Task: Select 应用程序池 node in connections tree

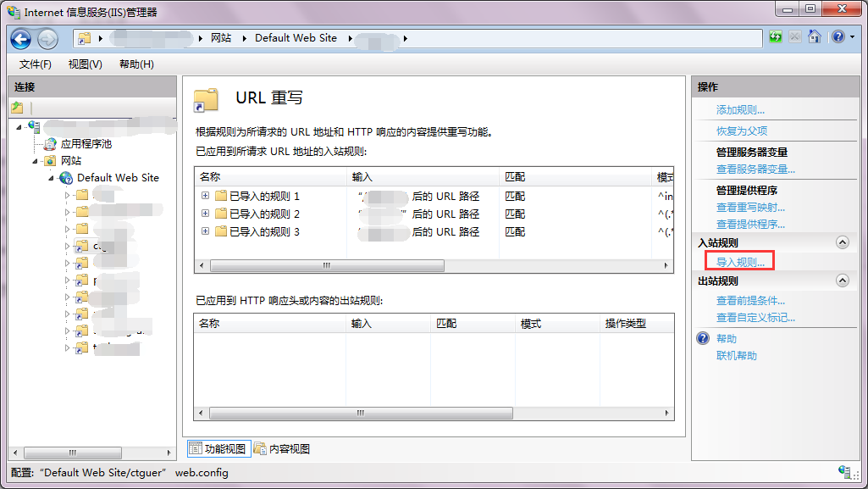Action: [86, 144]
